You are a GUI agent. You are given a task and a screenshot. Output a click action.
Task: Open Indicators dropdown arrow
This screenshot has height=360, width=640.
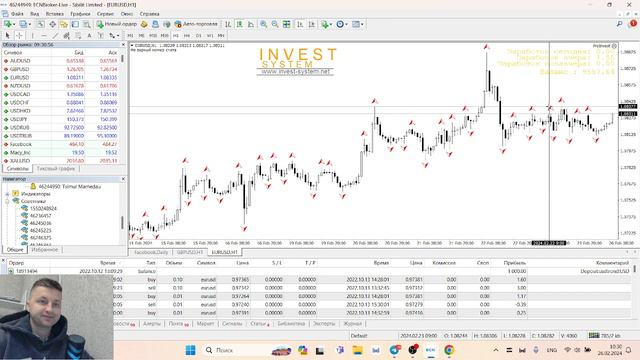coord(331,24)
